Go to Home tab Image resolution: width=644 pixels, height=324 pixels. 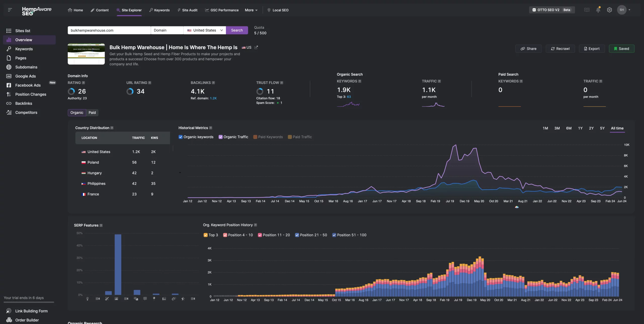point(75,10)
